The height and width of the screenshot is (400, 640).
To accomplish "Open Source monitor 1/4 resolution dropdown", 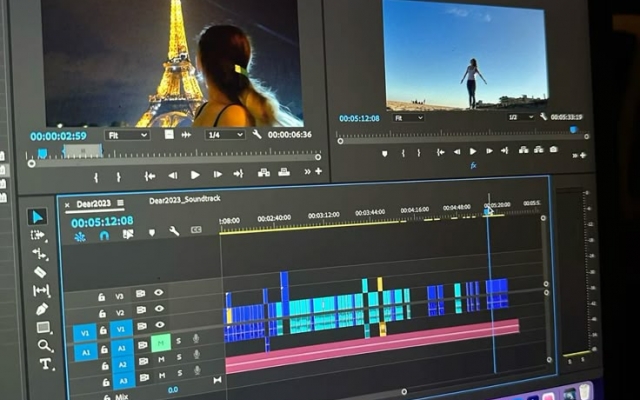I will click(x=225, y=134).
